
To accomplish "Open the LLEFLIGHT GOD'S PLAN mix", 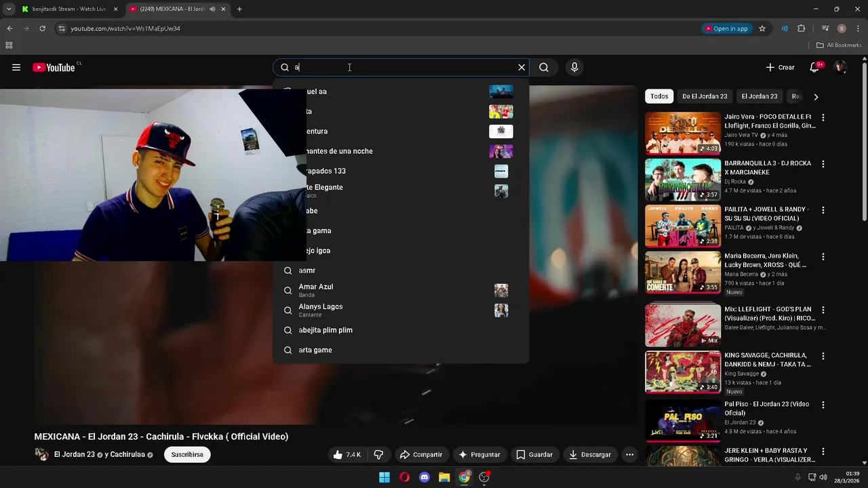I will tap(683, 325).
